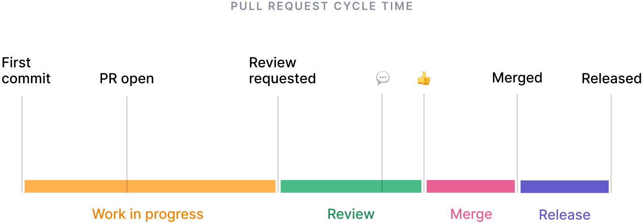Select the green Review bar
Image resolution: width=644 pixels, height=223 pixels.
coord(351,186)
